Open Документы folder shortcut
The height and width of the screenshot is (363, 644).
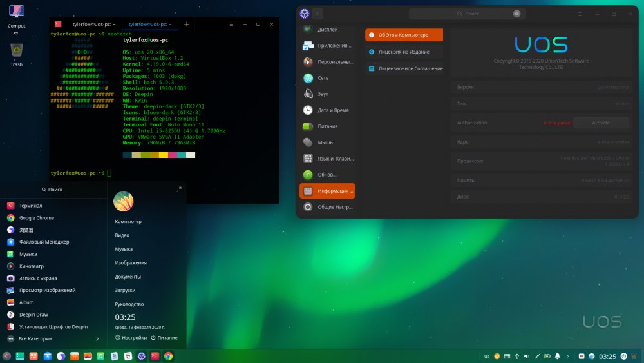tap(128, 277)
